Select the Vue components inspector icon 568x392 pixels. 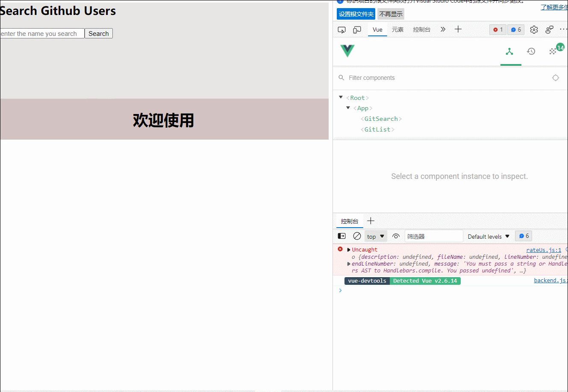click(510, 51)
